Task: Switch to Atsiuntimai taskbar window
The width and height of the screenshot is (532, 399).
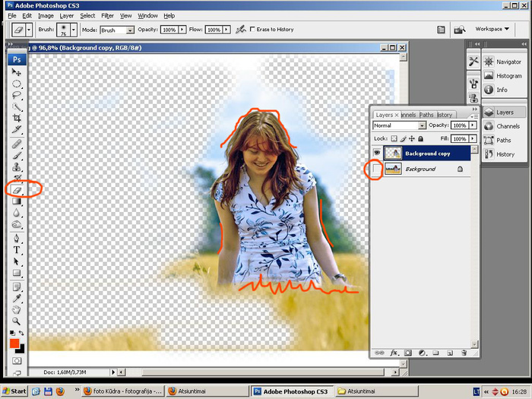Action: click(x=205, y=391)
